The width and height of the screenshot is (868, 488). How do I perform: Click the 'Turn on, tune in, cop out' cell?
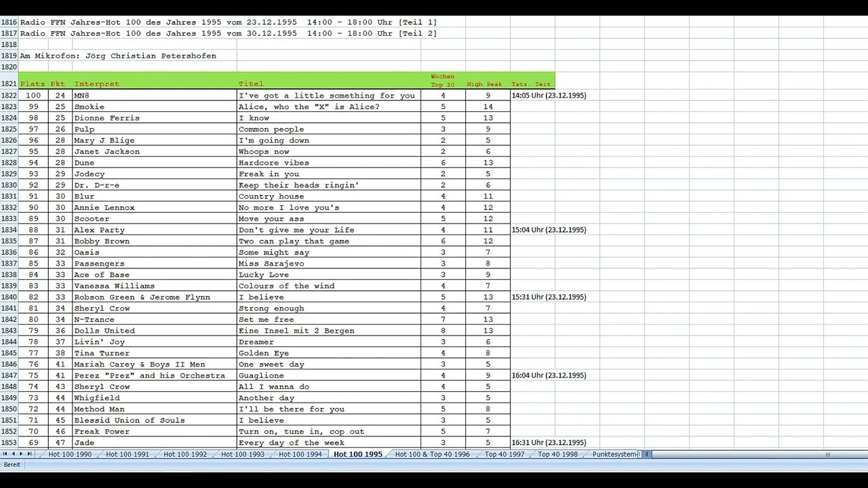[329, 432]
